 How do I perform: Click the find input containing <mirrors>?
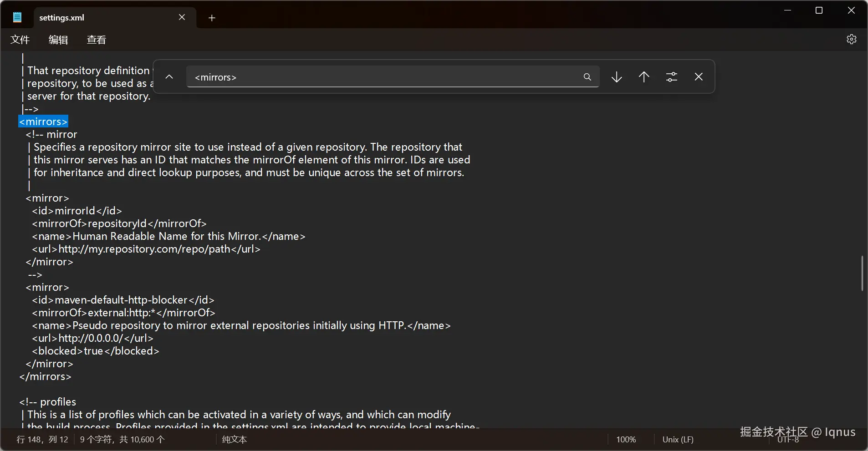[x=393, y=77]
